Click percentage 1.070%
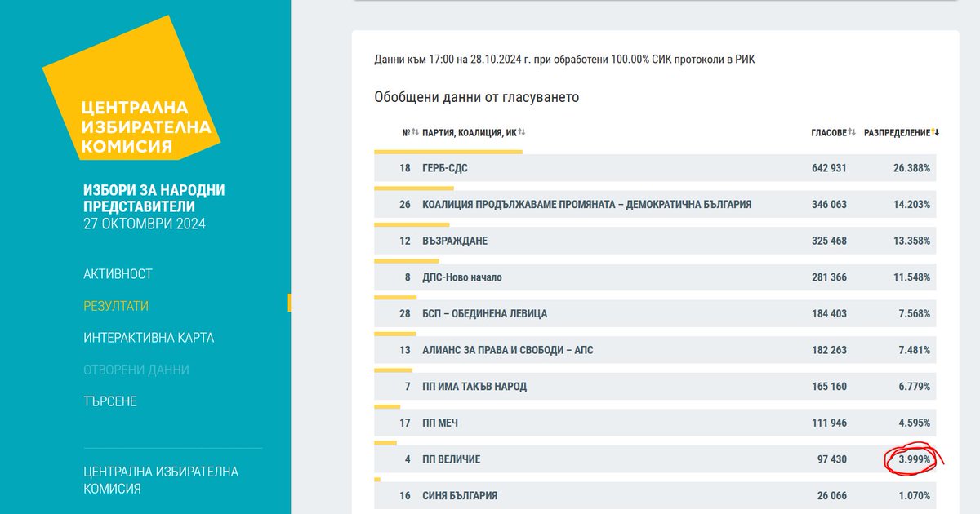Image resolution: width=980 pixels, height=514 pixels. click(x=915, y=496)
